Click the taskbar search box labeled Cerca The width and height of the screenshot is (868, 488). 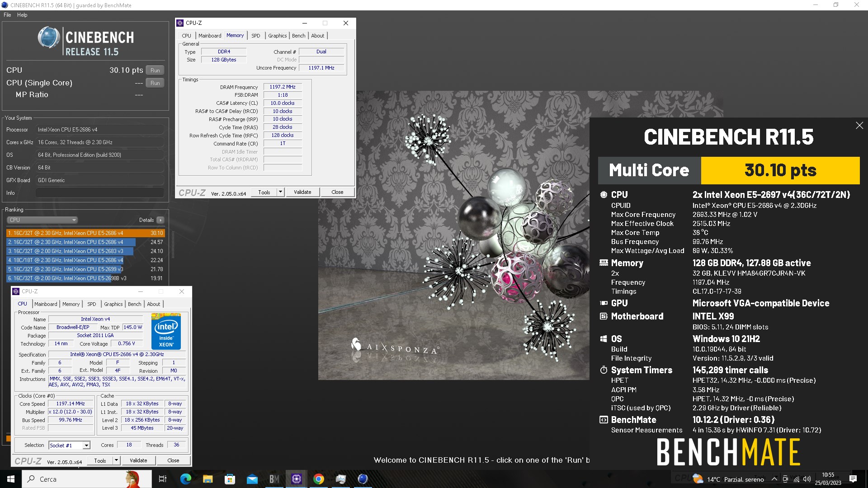86,479
